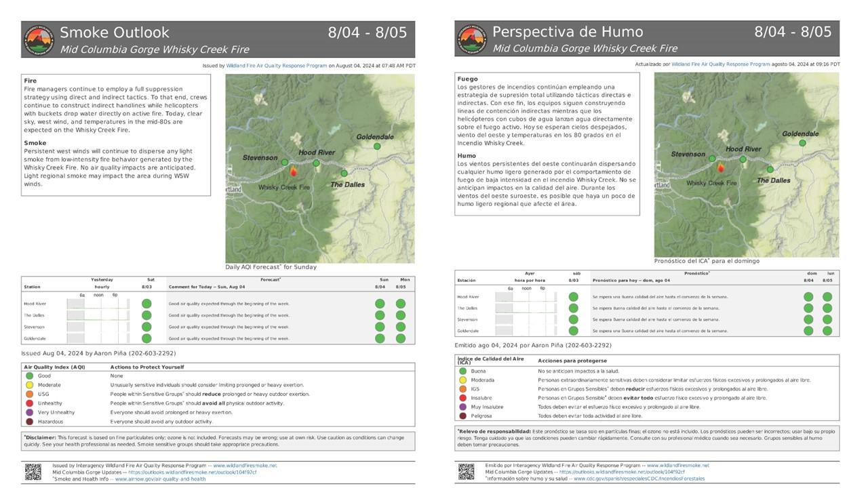The height and width of the screenshot is (488, 868).
Task: Click the red Unhealthy swatch in the AQI legend
Action: coord(29,403)
